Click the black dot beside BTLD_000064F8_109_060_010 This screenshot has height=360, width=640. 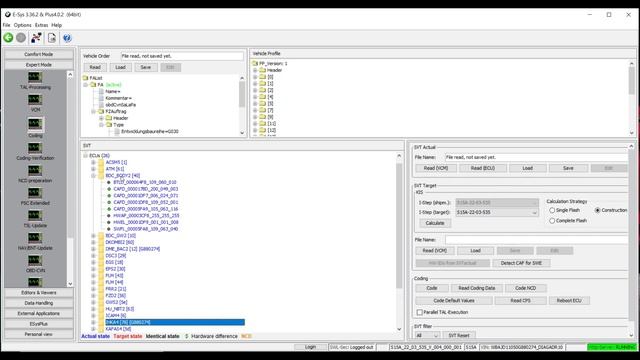click(x=109, y=182)
